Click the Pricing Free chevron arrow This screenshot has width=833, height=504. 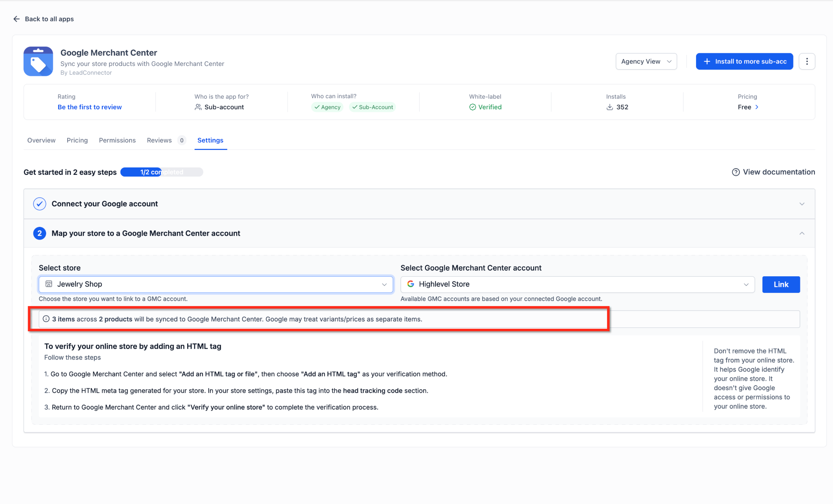point(757,107)
